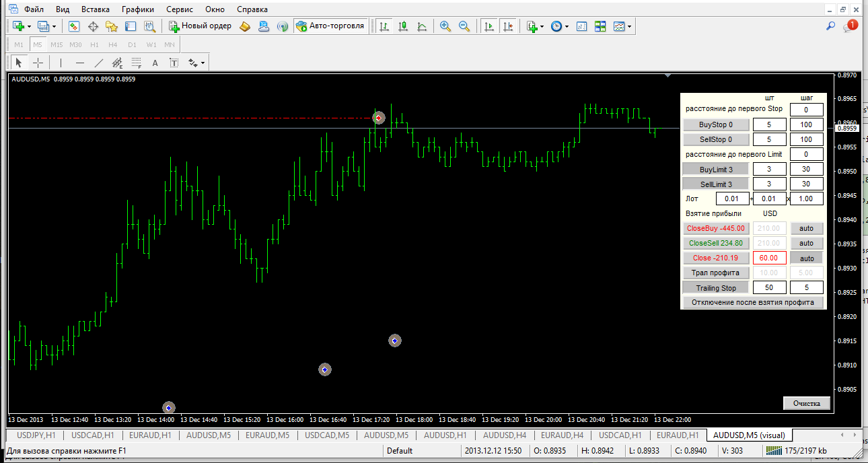The height and width of the screenshot is (463, 868).
Task: Click the red sell arrow marker on chart
Action: 379,118
